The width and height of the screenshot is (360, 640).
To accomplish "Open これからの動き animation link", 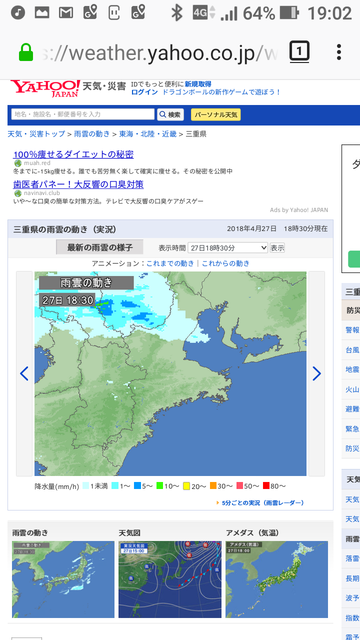I will pyautogui.click(x=225, y=264).
